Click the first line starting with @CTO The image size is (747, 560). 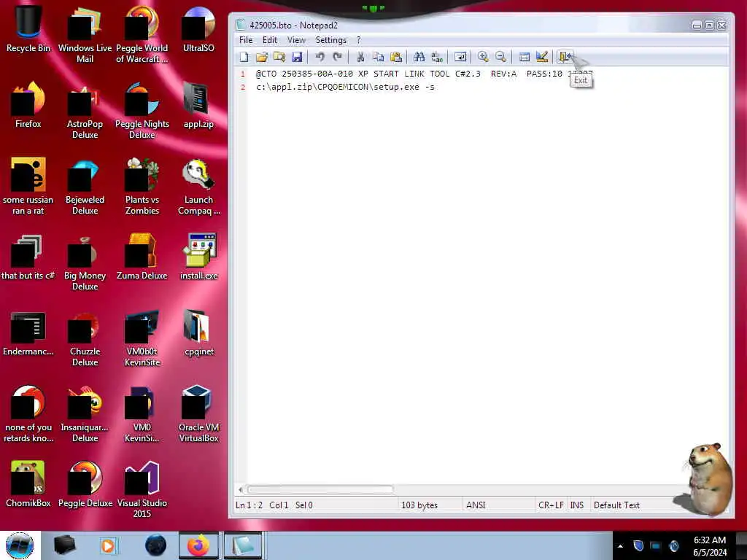[x=424, y=74]
